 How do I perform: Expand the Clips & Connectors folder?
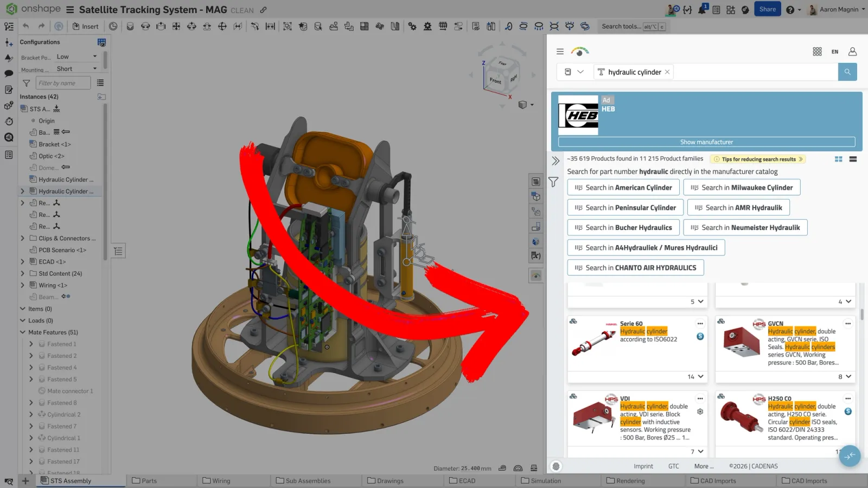point(22,238)
